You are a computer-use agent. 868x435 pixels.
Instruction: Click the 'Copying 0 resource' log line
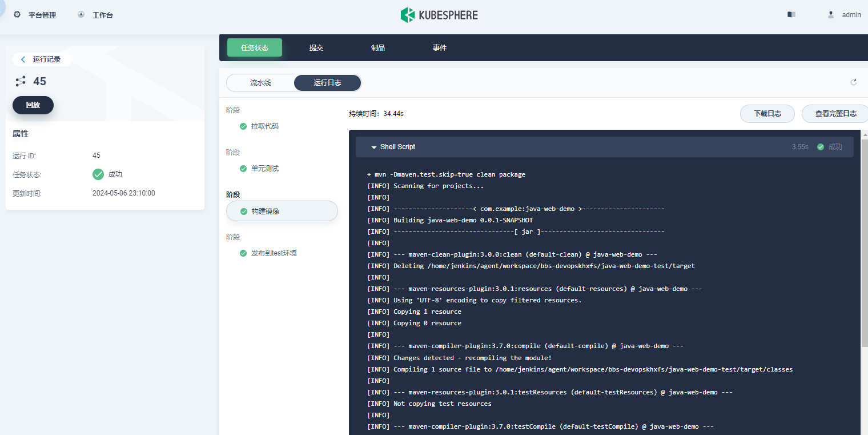tap(414, 323)
